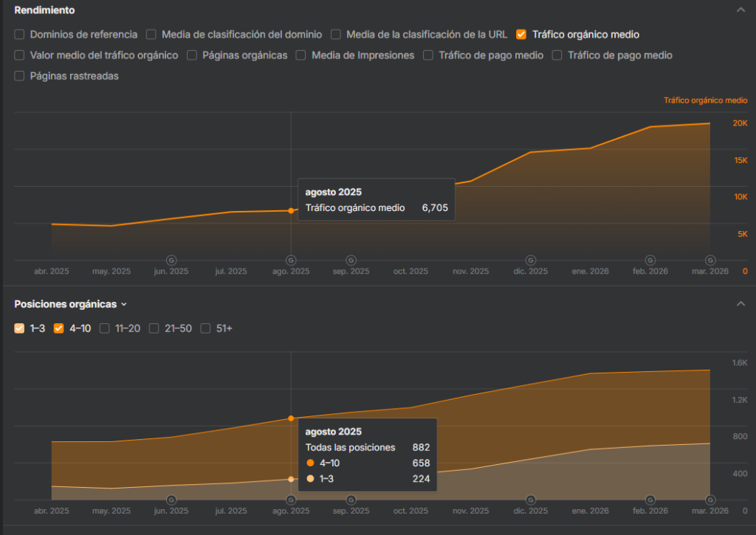The width and height of the screenshot is (756, 535).
Task: Open the dic. 2025 Google marker in Posiciones orgánicas chart
Action: [530, 500]
